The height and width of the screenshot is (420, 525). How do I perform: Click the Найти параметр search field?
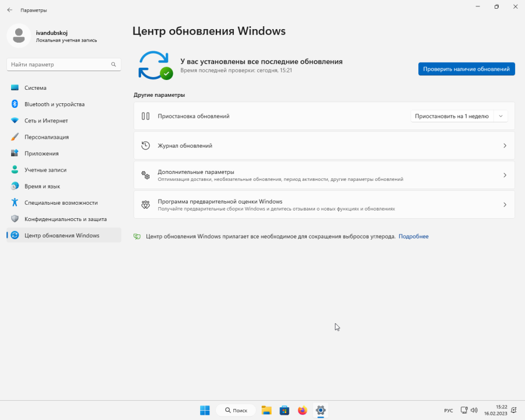tap(64, 64)
